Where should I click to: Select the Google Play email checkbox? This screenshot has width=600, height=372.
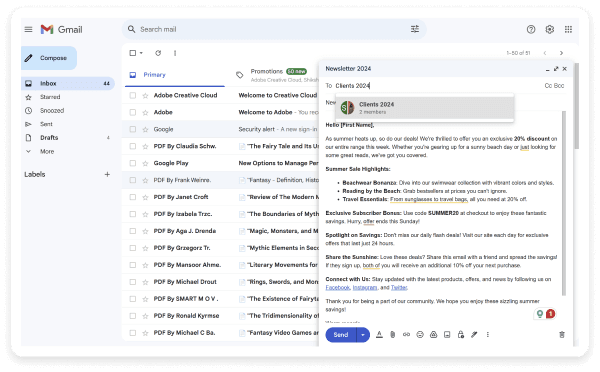coord(133,163)
